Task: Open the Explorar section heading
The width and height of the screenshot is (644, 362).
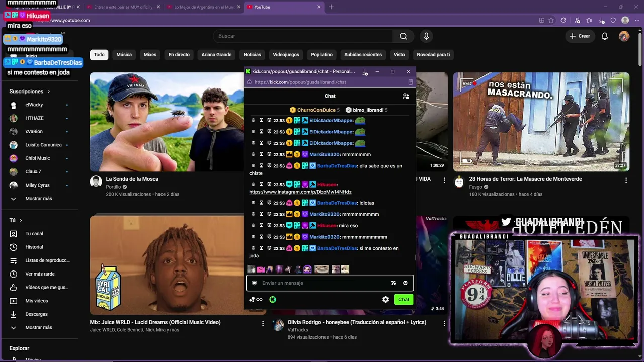Action: pyautogui.click(x=19, y=348)
